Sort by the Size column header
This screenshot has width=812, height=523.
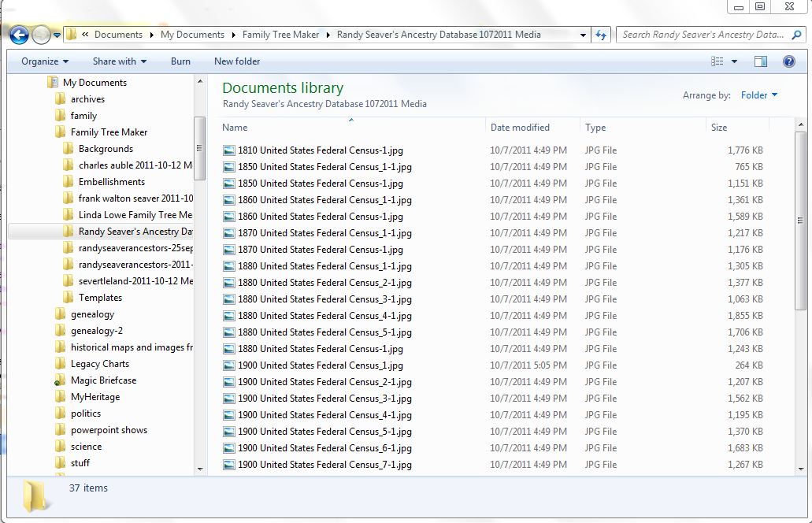tap(737, 128)
